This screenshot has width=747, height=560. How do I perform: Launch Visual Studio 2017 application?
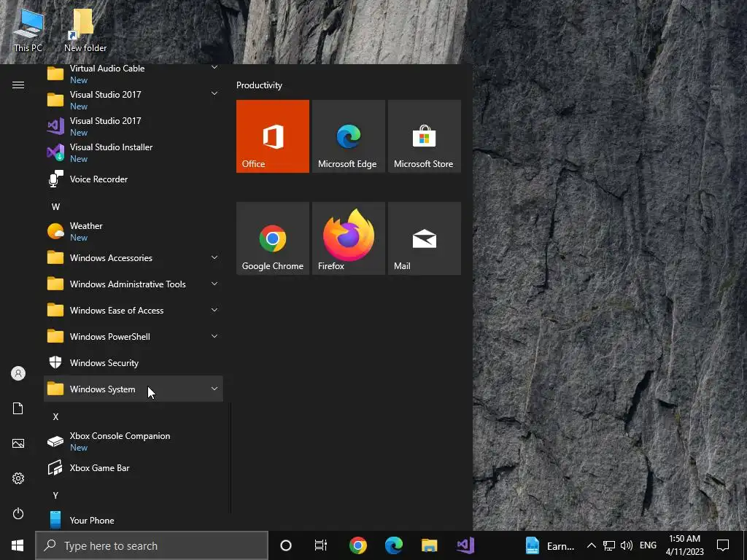[x=133, y=127]
